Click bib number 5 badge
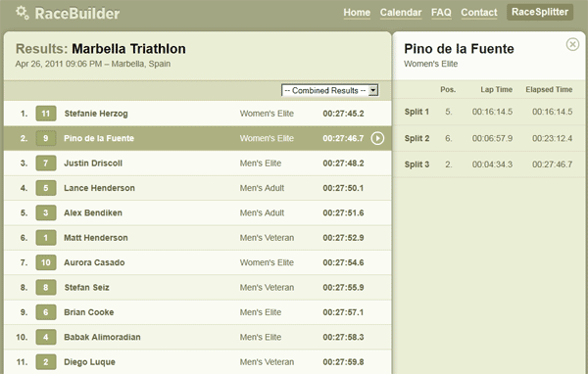 coord(46,188)
